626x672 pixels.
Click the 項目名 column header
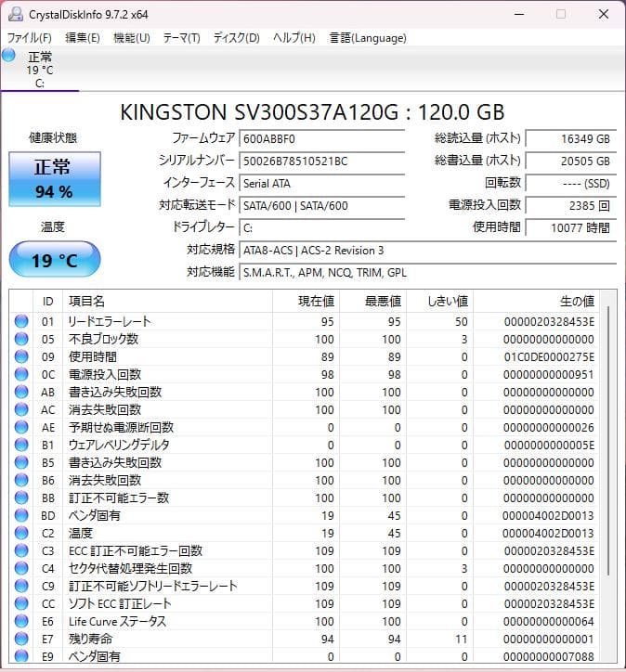(x=168, y=302)
